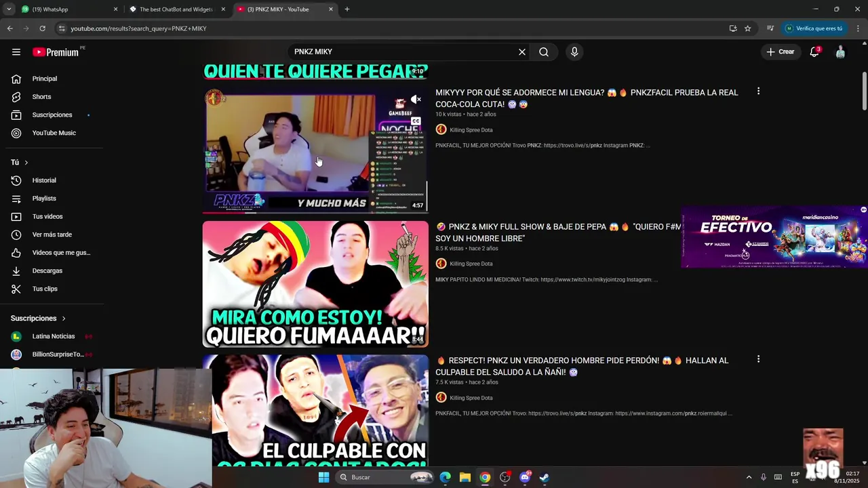Unmute the previewing video via speaker icon
868x488 pixels.
coord(416,100)
